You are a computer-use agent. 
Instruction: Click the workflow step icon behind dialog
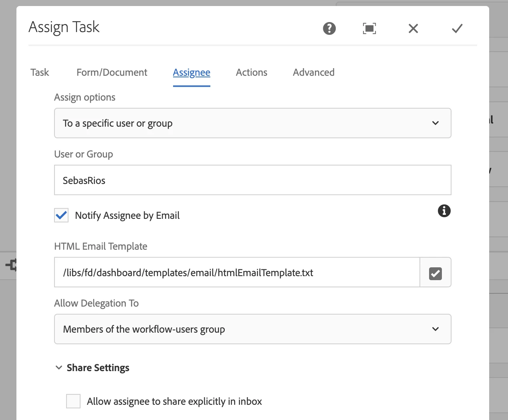pos(11,265)
